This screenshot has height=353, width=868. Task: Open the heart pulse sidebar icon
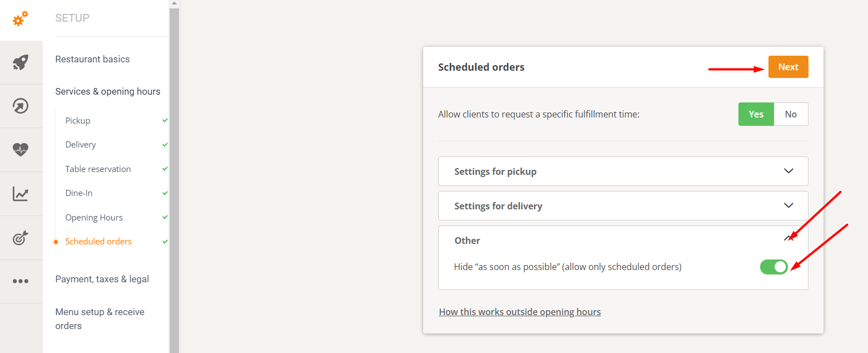21,149
